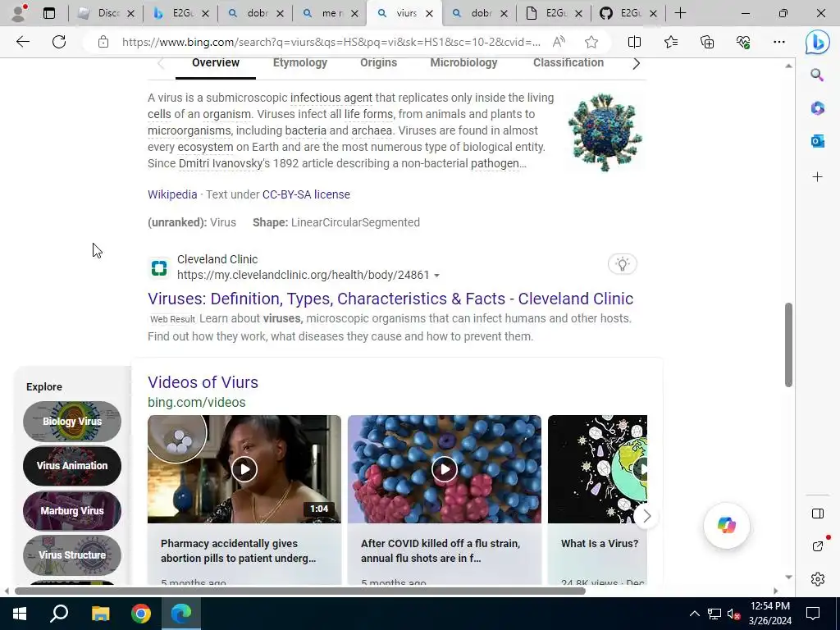840x630 pixels.
Task: Open the floating Copilot chat button
Action: pyautogui.click(x=727, y=526)
